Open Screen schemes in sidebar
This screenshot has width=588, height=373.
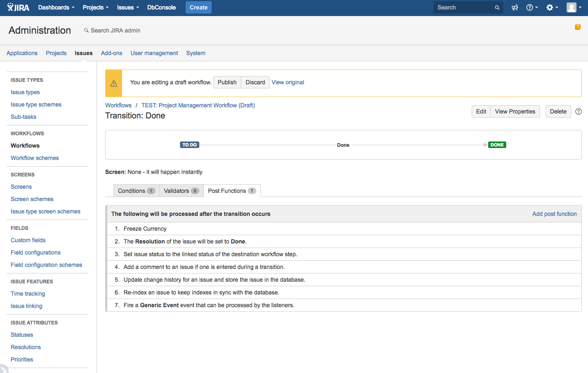click(x=32, y=199)
